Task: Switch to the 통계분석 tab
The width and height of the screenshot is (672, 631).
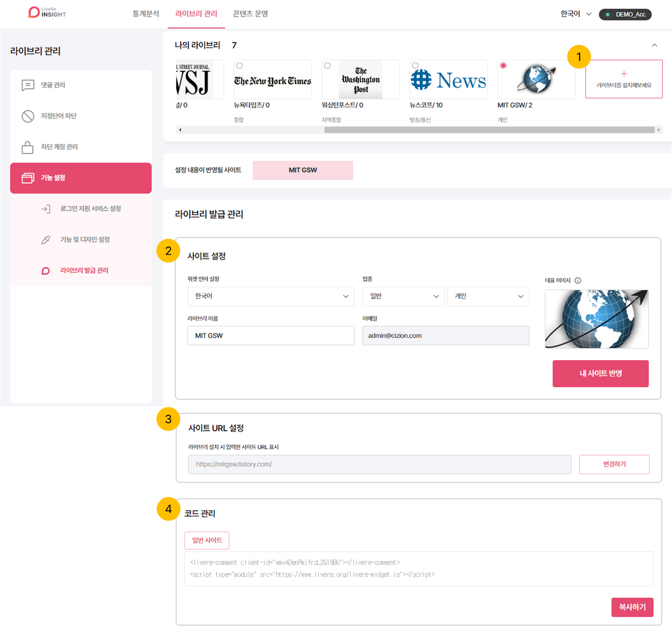Action: pos(146,14)
